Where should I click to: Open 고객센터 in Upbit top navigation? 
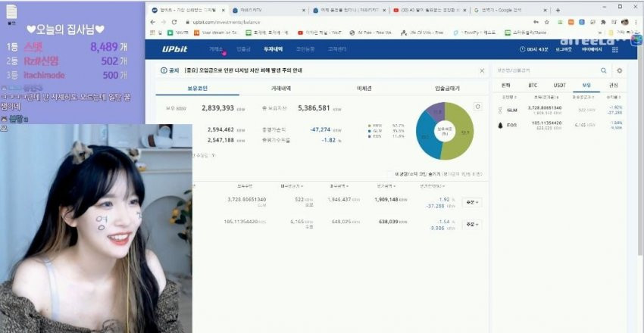[x=337, y=49]
